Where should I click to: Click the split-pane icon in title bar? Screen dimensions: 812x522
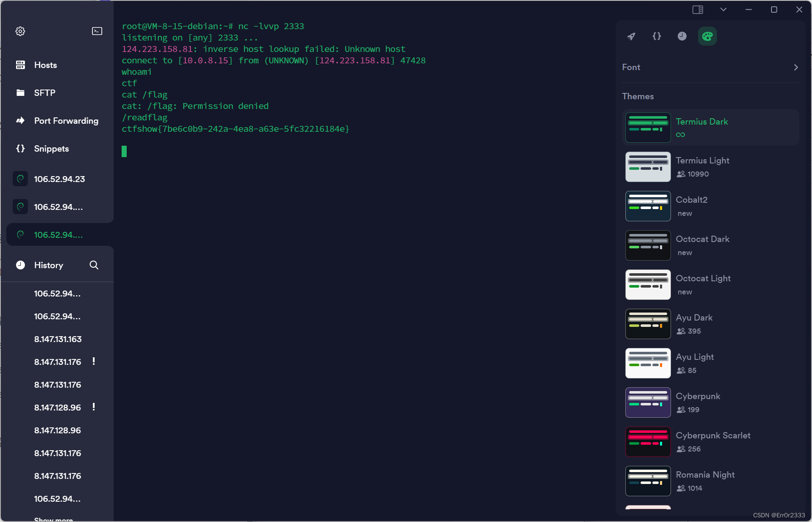pyautogui.click(x=698, y=9)
